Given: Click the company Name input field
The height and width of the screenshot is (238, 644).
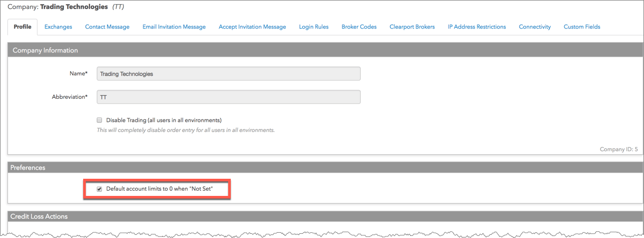Looking at the screenshot, I should coord(229,74).
